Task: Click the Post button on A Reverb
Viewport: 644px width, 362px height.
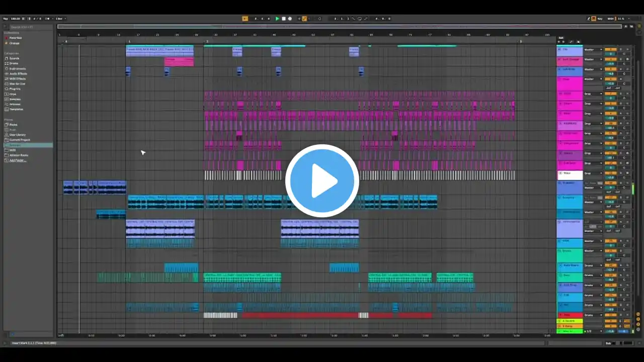Action: 627,321
